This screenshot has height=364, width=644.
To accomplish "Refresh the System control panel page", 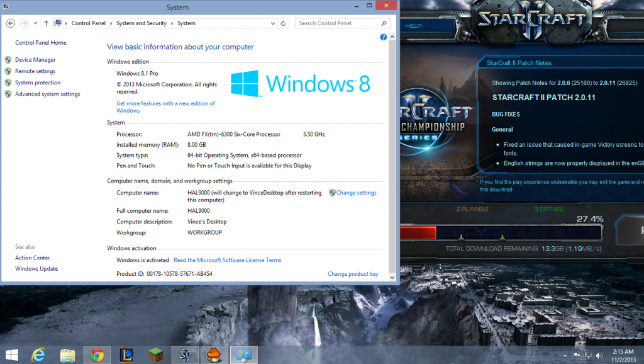I will (x=284, y=23).
